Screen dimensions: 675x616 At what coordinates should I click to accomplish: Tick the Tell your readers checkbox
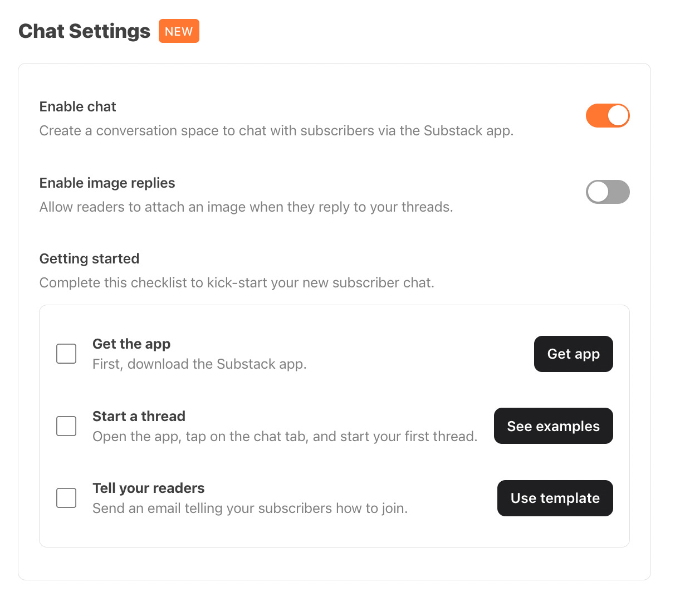(66, 498)
